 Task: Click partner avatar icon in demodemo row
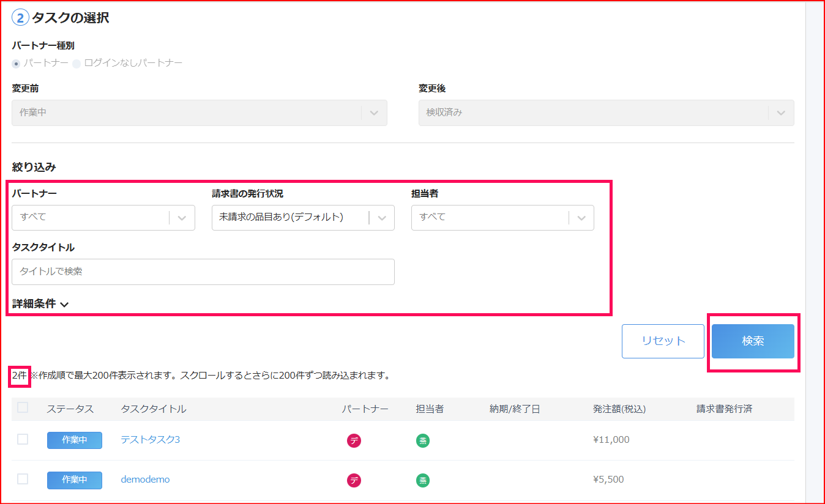click(354, 480)
